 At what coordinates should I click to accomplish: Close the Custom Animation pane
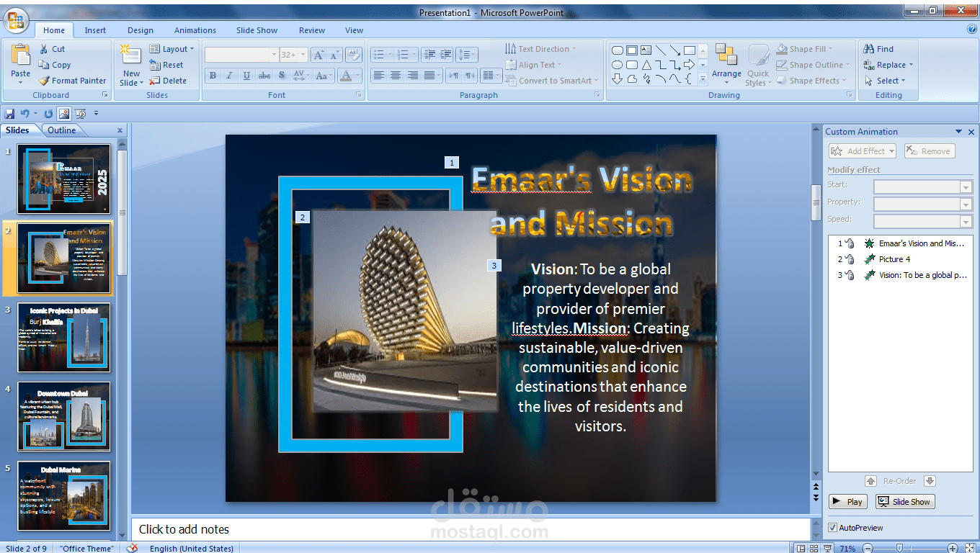click(x=971, y=132)
